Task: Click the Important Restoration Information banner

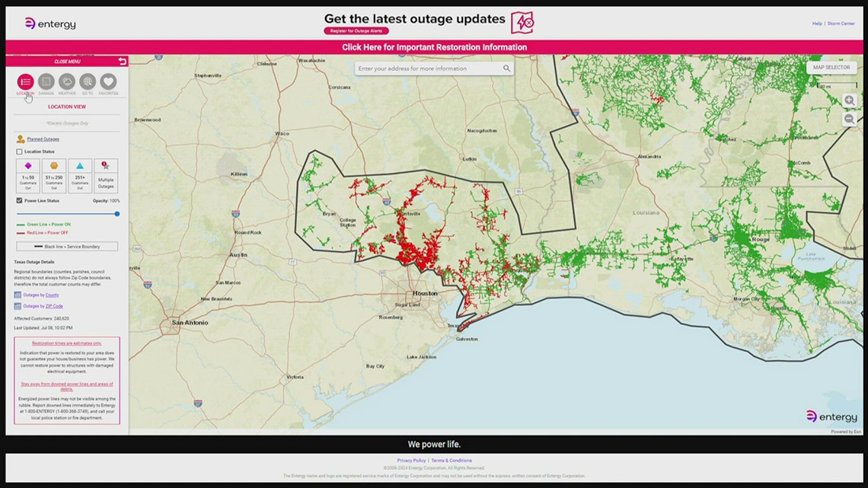Action: (x=434, y=47)
